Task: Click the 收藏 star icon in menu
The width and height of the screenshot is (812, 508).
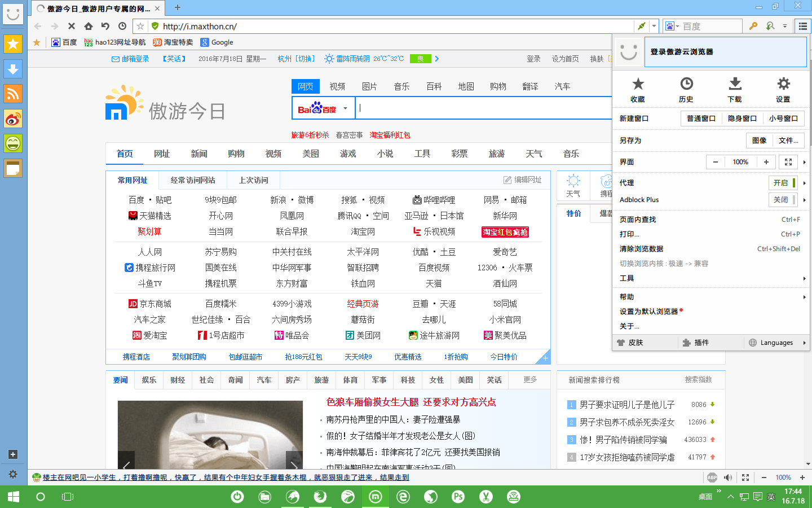Action: [638, 90]
